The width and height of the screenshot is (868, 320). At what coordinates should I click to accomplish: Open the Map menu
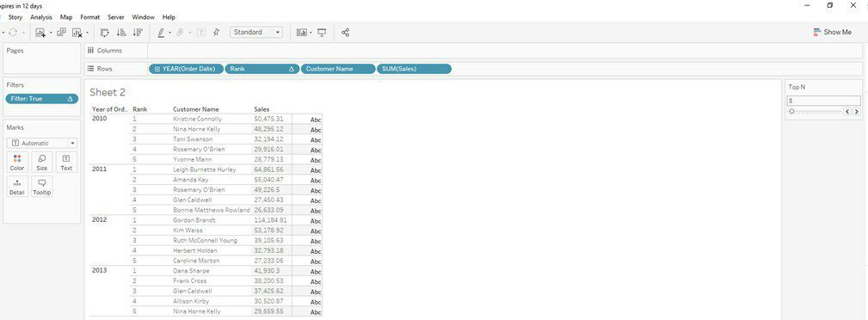(x=66, y=17)
